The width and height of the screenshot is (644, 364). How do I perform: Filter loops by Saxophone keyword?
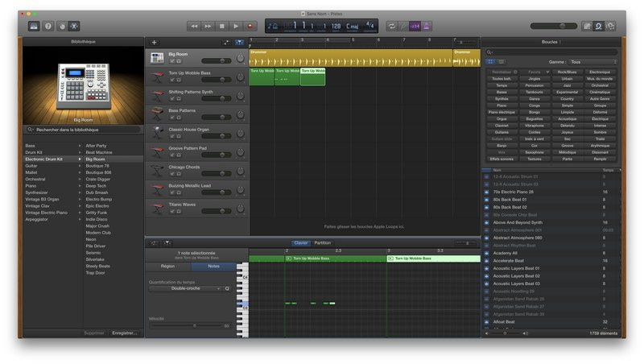[x=535, y=152]
